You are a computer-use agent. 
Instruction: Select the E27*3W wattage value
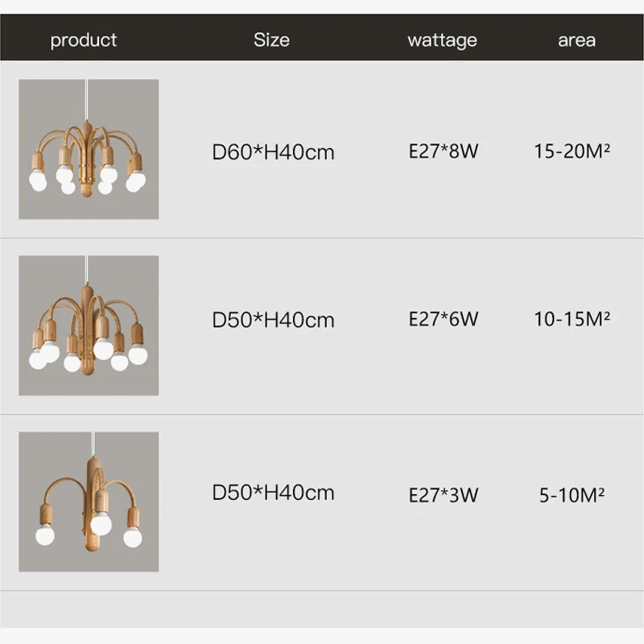tap(444, 495)
